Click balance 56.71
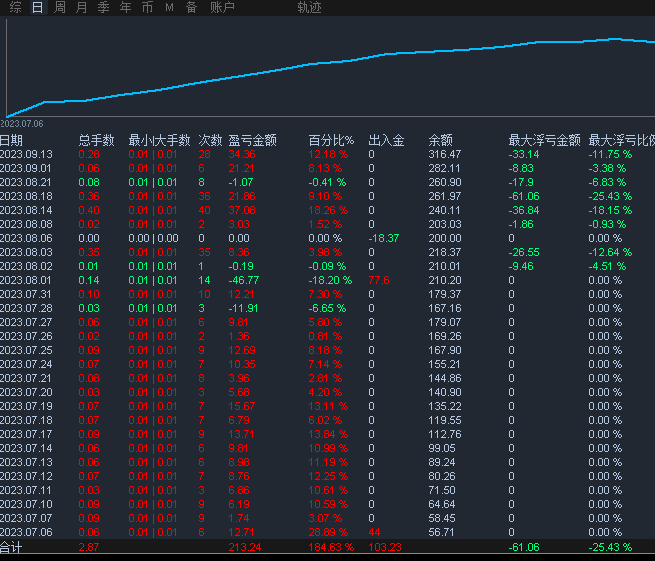The image size is (655, 561). [441, 533]
